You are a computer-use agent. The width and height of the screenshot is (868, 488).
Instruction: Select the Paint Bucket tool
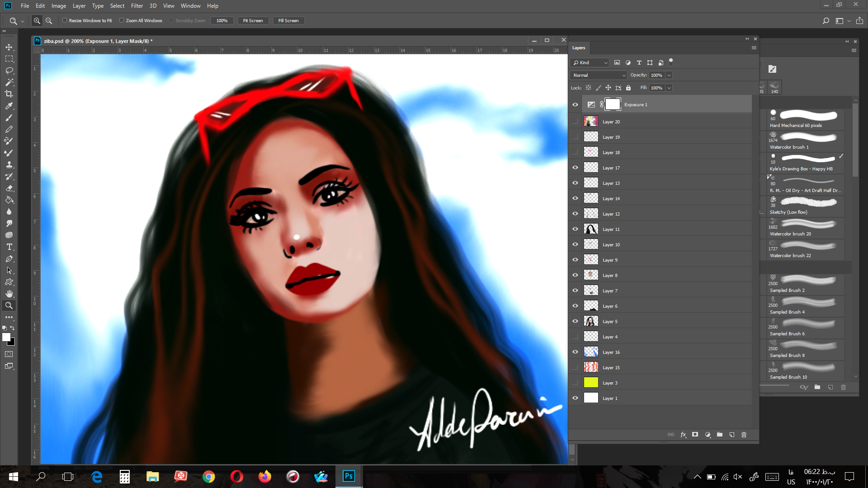click(9, 200)
